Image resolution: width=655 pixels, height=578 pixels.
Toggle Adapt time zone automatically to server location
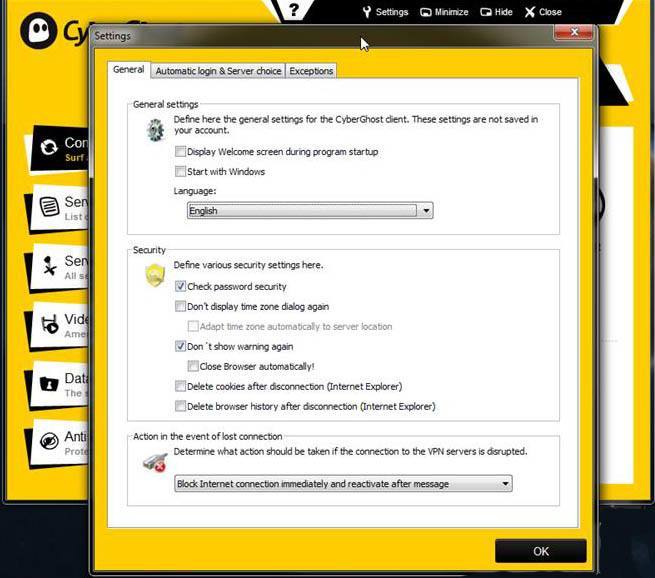(193, 327)
